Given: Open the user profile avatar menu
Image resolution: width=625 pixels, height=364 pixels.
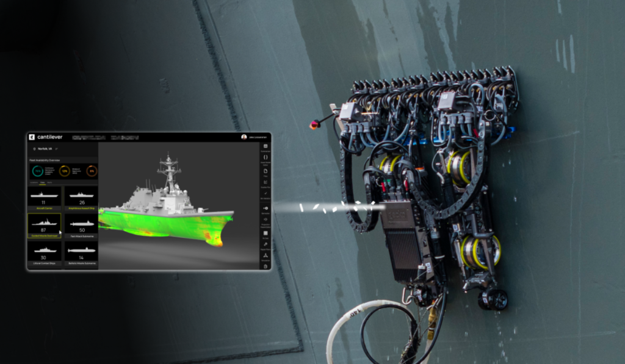Looking at the screenshot, I should pyautogui.click(x=244, y=137).
